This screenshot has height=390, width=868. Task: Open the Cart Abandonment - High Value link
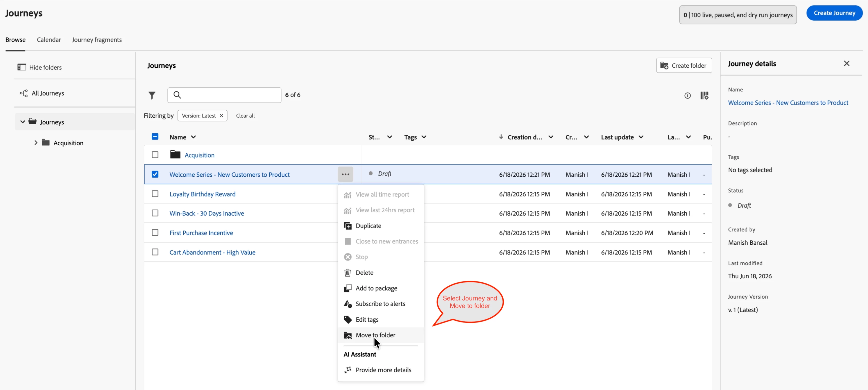pos(212,252)
